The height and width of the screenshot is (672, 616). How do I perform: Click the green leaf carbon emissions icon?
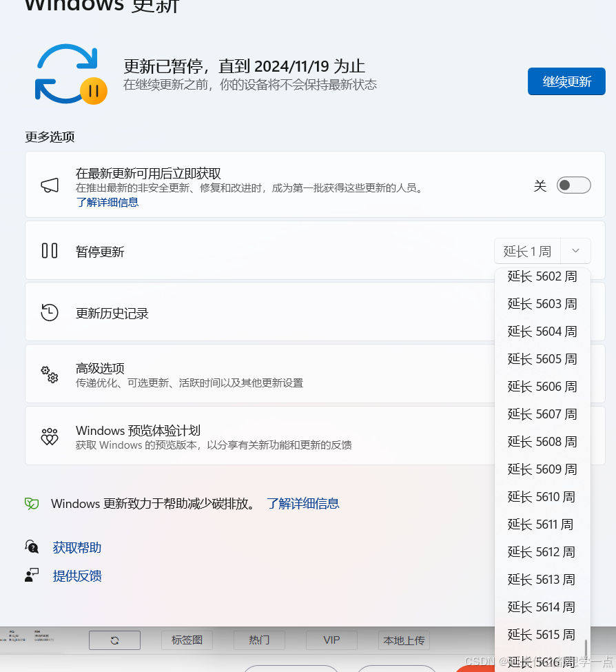tap(32, 504)
